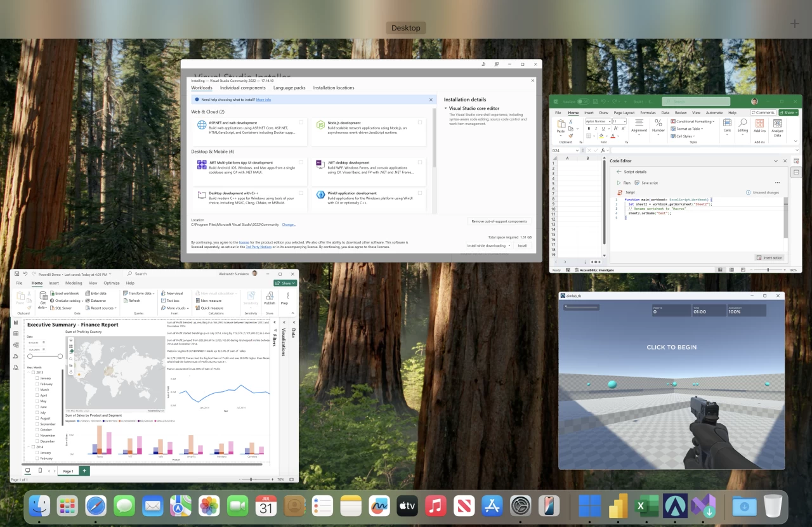Switch to the Individual components tab
812x527 pixels.
click(242, 88)
